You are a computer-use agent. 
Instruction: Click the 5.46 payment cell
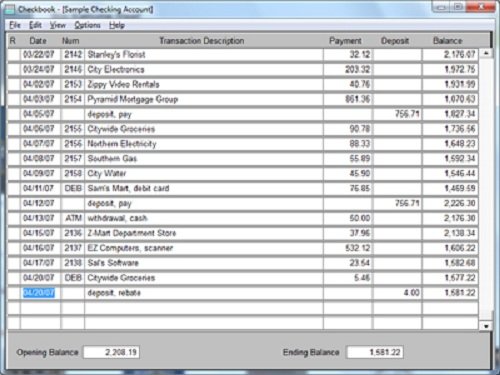347,278
